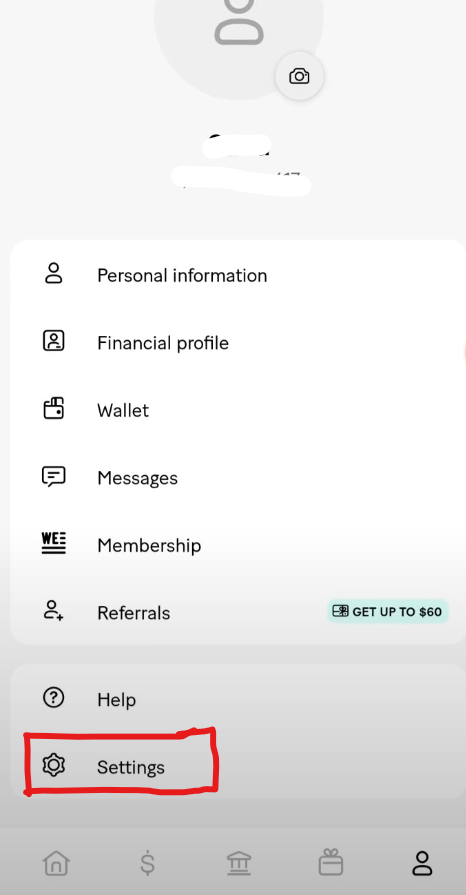Tap the camera icon to change photo
The width and height of the screenshot is (466, 895).
[299, 76]
